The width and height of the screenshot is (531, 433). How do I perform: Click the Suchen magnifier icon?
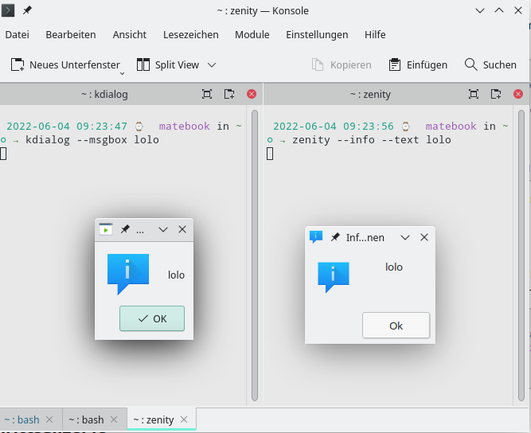[471, 64]
